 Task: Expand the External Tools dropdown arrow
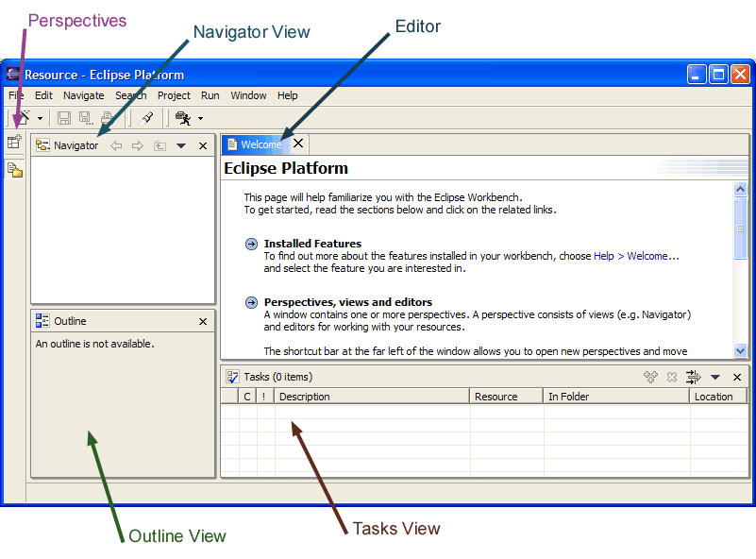[x=200, y=119]
